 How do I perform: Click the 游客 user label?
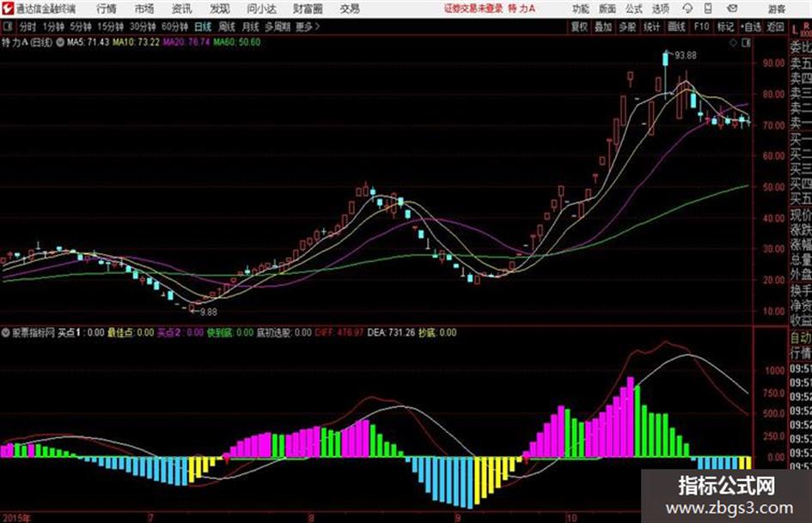coord(776,9)
